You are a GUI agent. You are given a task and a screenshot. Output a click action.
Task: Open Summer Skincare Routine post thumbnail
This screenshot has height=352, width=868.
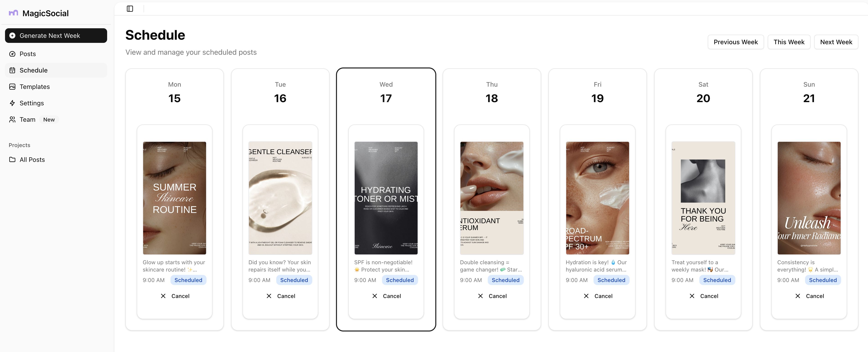point(175,198)
